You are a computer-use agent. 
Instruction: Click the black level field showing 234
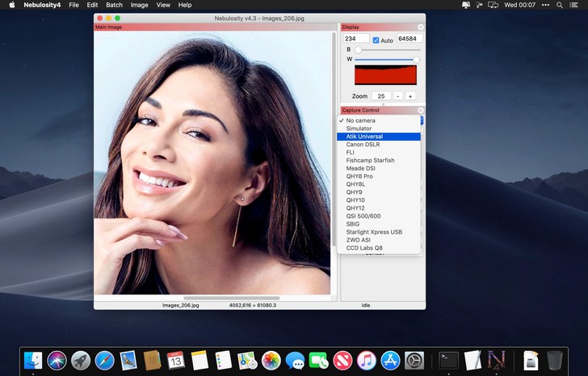355,39
